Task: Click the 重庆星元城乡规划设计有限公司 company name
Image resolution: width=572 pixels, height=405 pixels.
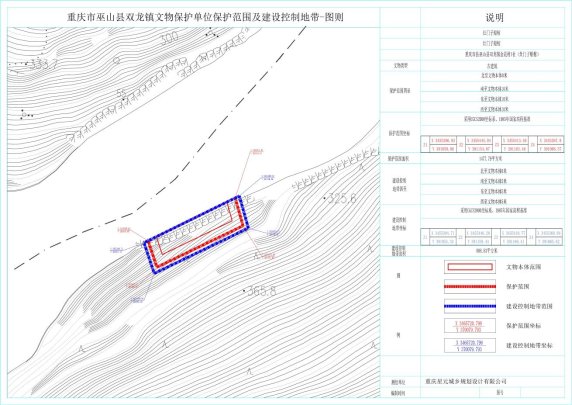Action: tap(466, 382)
